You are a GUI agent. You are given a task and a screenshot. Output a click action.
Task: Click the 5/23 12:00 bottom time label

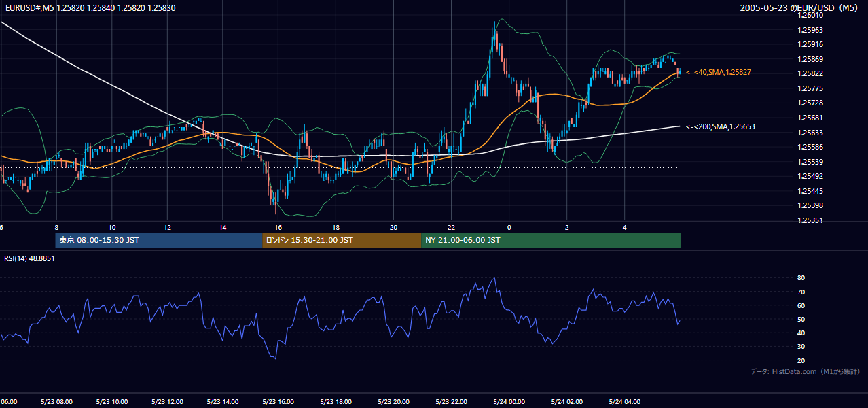pos(166,402)
